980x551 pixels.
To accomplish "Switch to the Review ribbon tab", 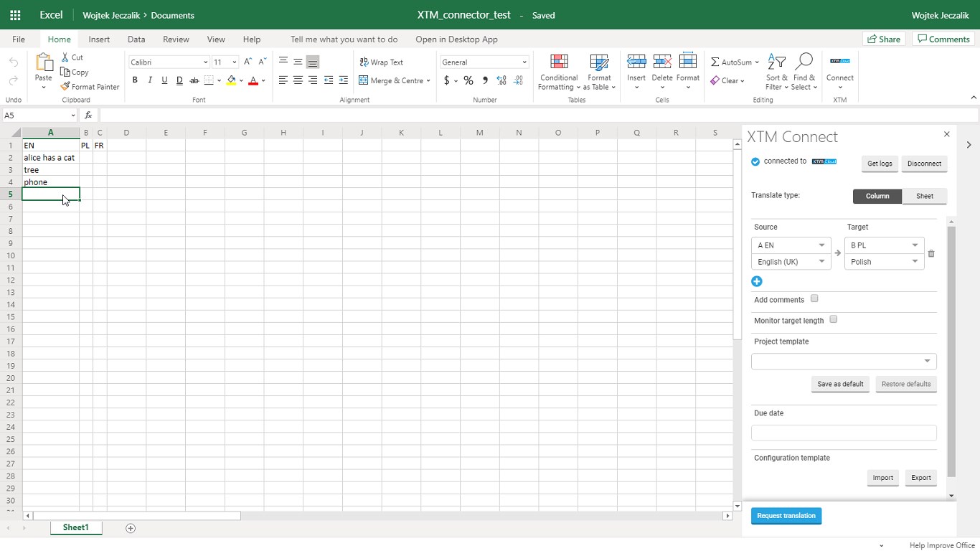I will point(176,39).
